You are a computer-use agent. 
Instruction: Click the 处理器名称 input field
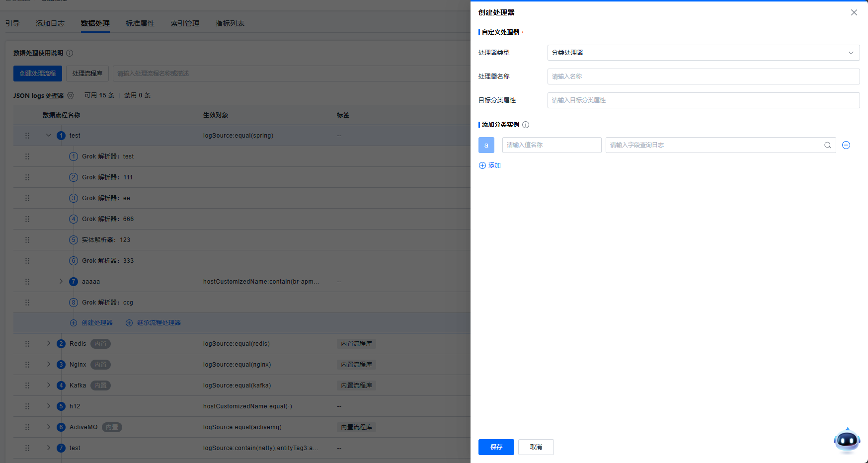tap(703, 77)
